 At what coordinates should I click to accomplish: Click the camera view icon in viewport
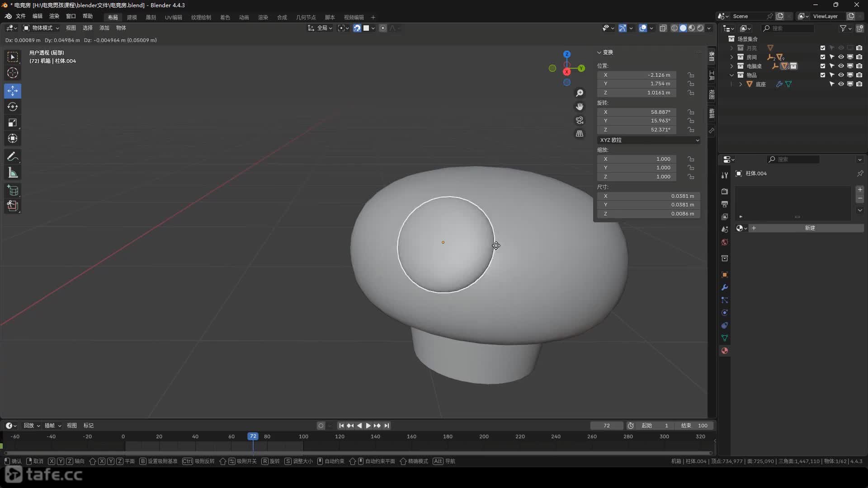pyautogui.click(x=580, y=120)
